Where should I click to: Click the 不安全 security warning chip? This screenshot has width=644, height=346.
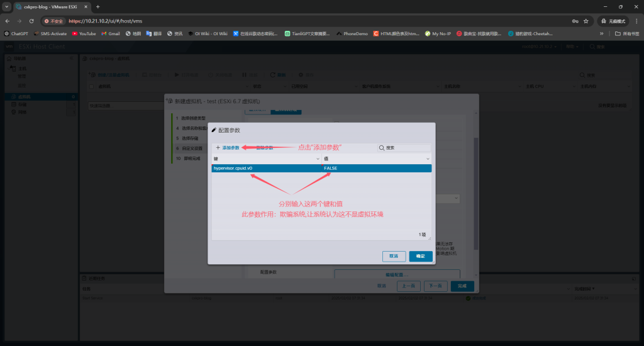click(x=54, y=21)
